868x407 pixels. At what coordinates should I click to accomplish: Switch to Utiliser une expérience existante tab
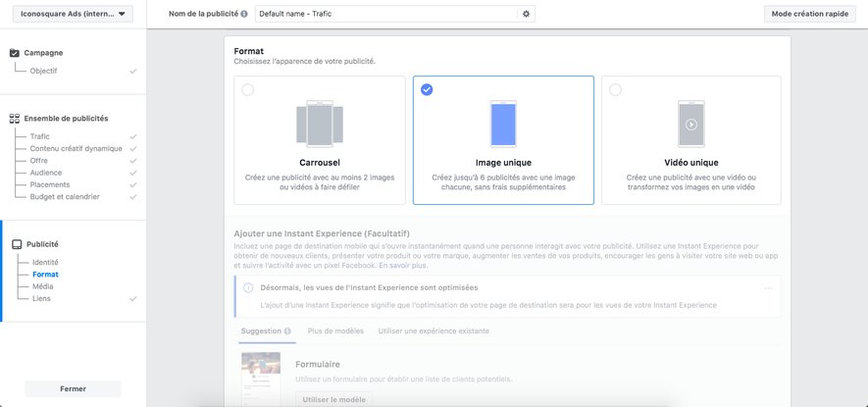[x=434, y=331]
